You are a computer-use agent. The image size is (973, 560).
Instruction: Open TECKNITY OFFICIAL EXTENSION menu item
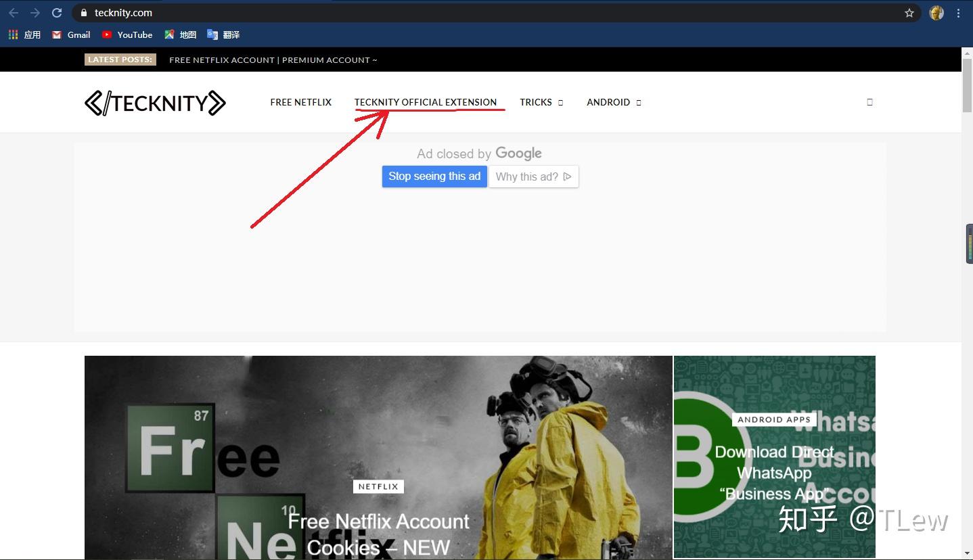tap(426, 102)
